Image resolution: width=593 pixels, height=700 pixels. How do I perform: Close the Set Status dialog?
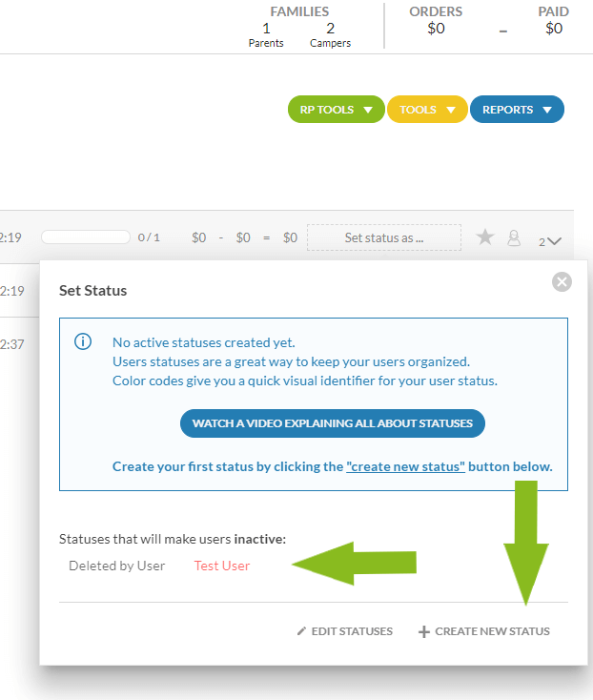point(562,281)
